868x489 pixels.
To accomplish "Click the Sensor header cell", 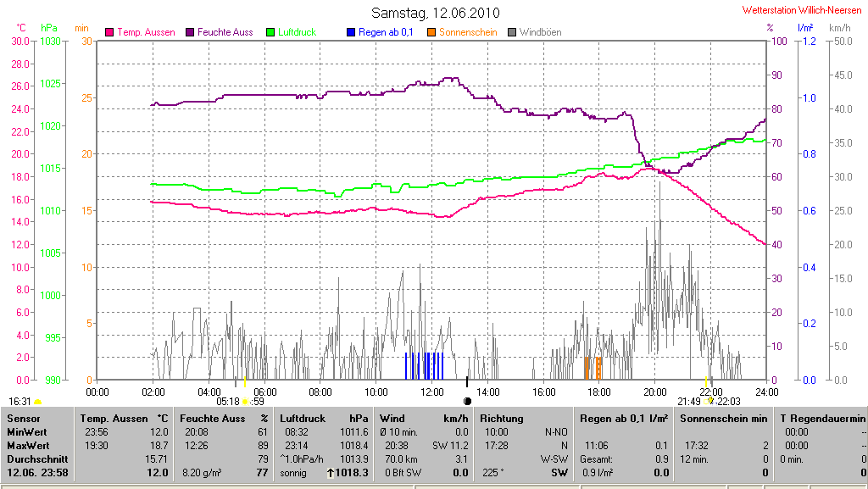I will tap(23, 419).
